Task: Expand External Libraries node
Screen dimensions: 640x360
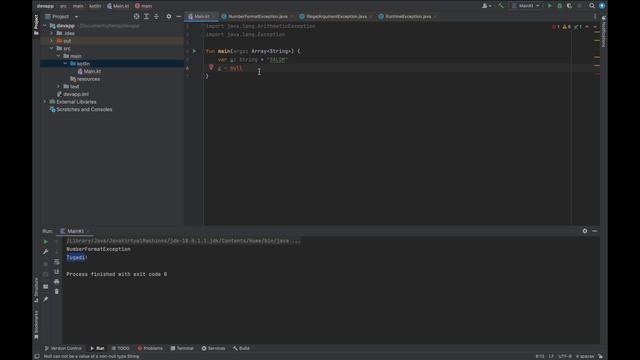Action: (x=45, y=102)
